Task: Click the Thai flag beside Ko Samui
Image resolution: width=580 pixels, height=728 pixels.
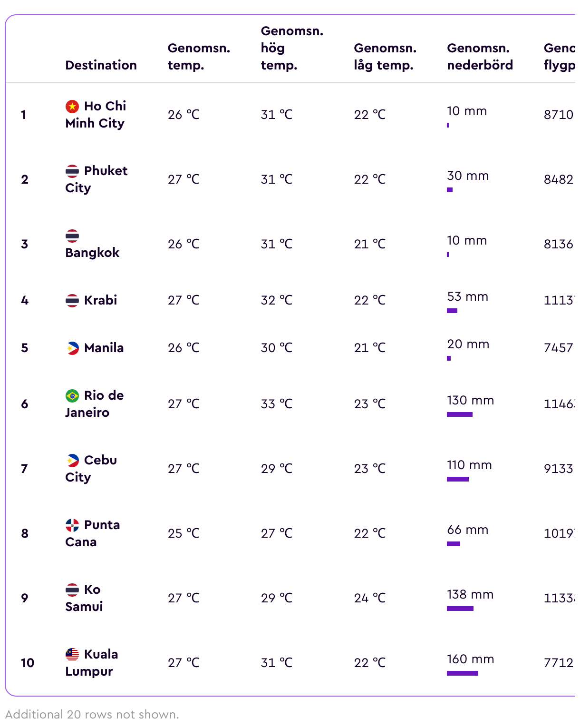Action: coord(72,590)
